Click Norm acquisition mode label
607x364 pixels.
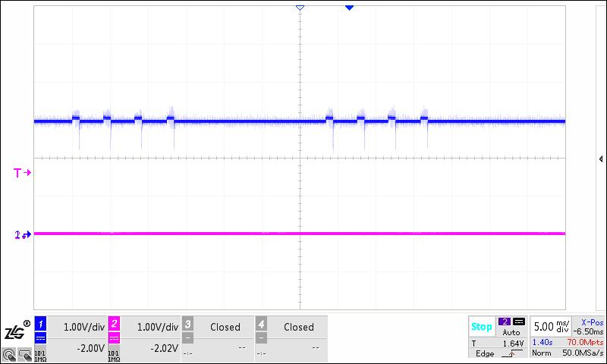click(541, 353)
